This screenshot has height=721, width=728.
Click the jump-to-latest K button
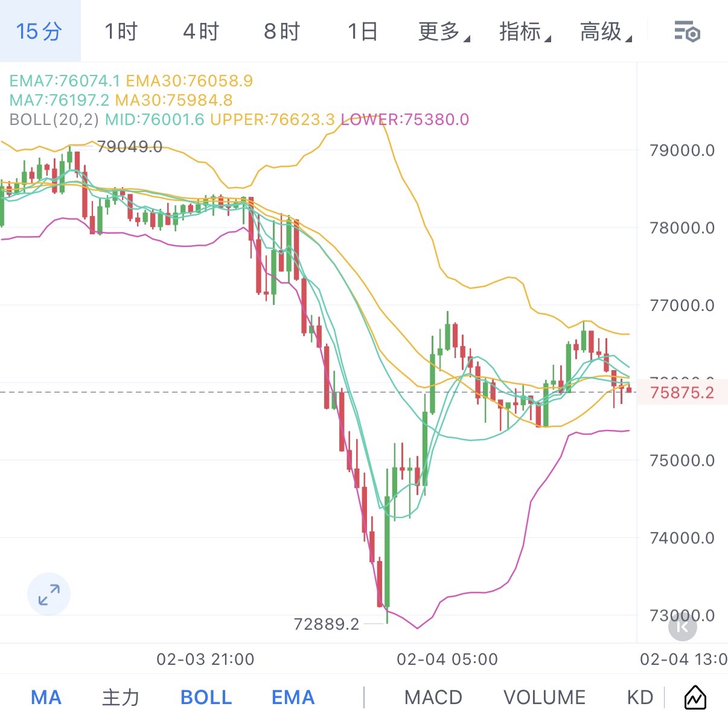pos(683,627)
